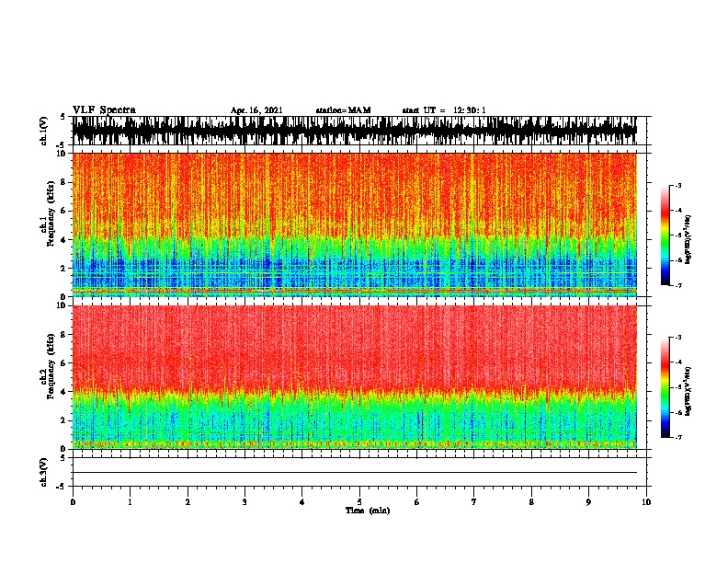Click time axis tick label "1"
This screenshot has width=728, height=563.
(x=130, y=502)
